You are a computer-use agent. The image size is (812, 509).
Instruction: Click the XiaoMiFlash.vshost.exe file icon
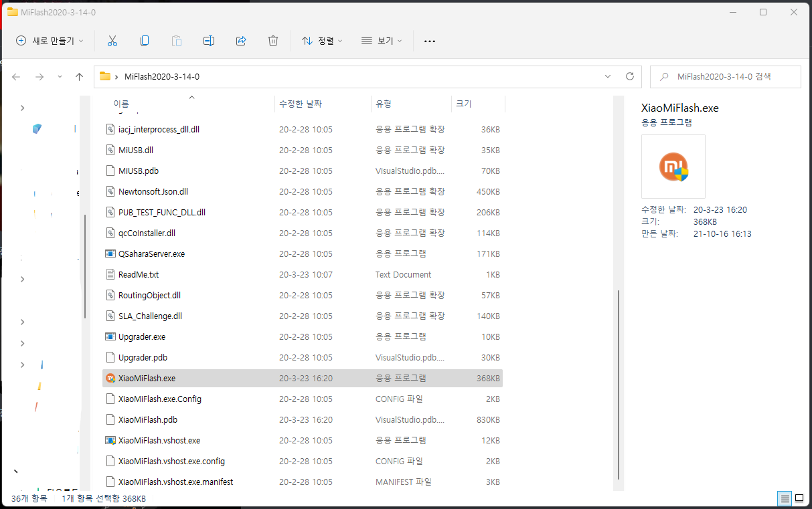click(111, 440)
